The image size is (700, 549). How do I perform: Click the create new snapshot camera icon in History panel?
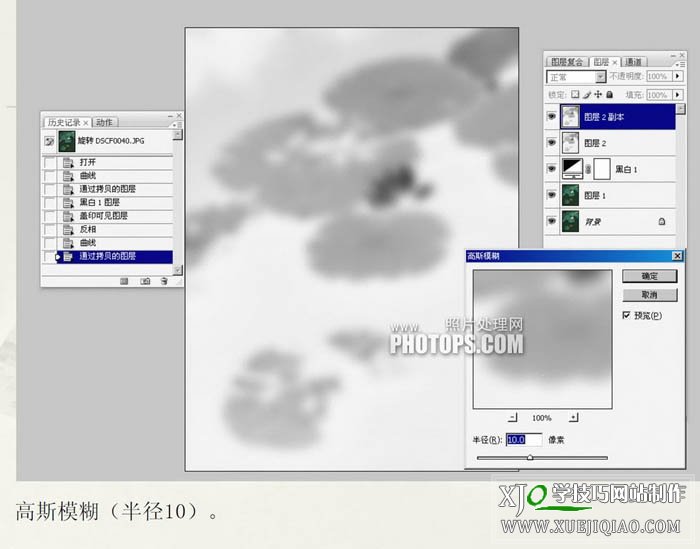coord(145,281)
